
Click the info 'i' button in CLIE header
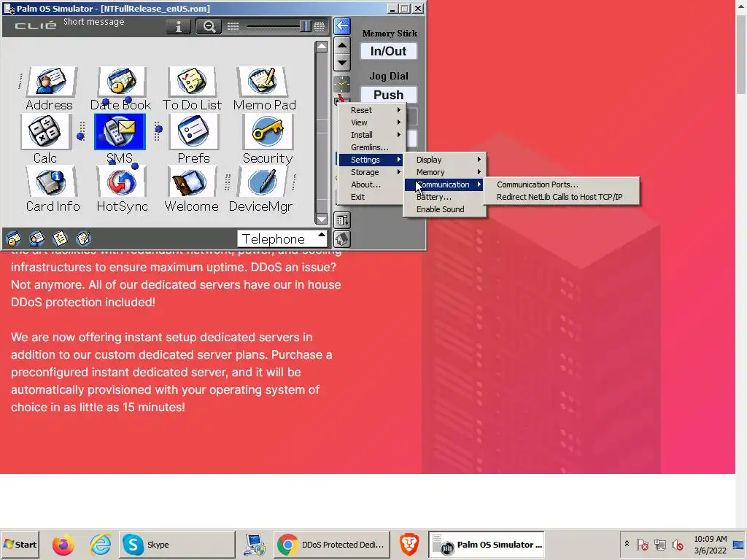179,27
